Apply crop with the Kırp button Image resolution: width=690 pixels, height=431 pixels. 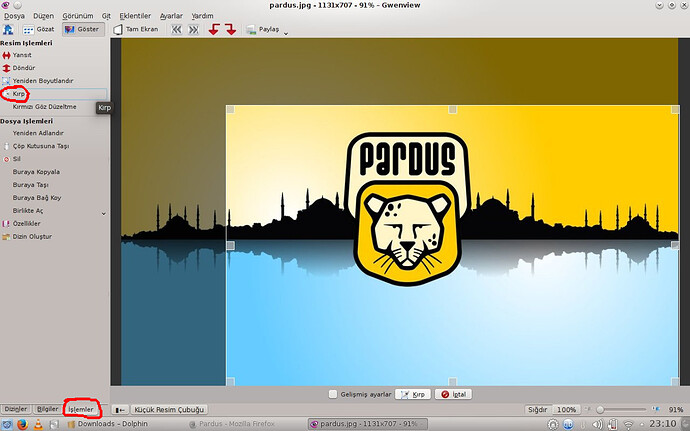tap(413, 394)
